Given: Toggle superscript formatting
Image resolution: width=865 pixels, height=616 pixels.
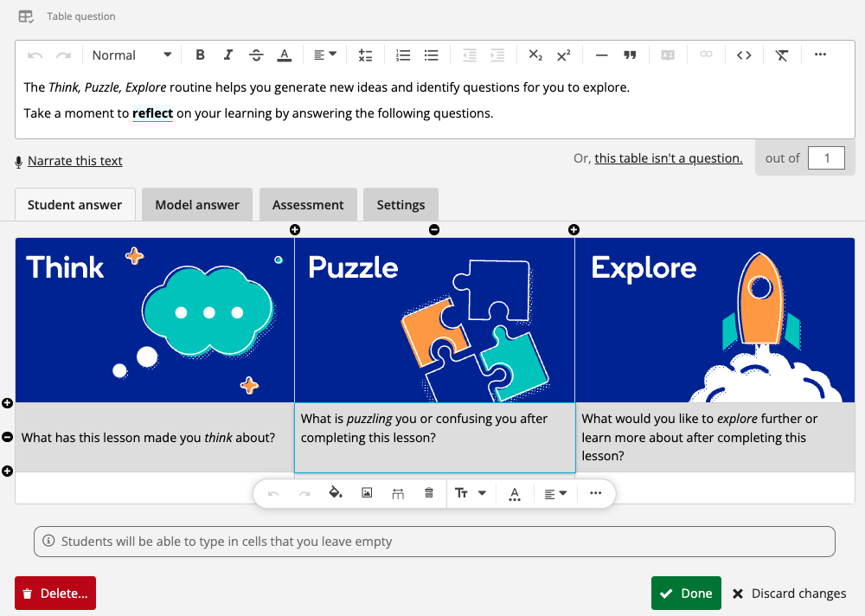Looking at the screenshot, I should point(563,55).
